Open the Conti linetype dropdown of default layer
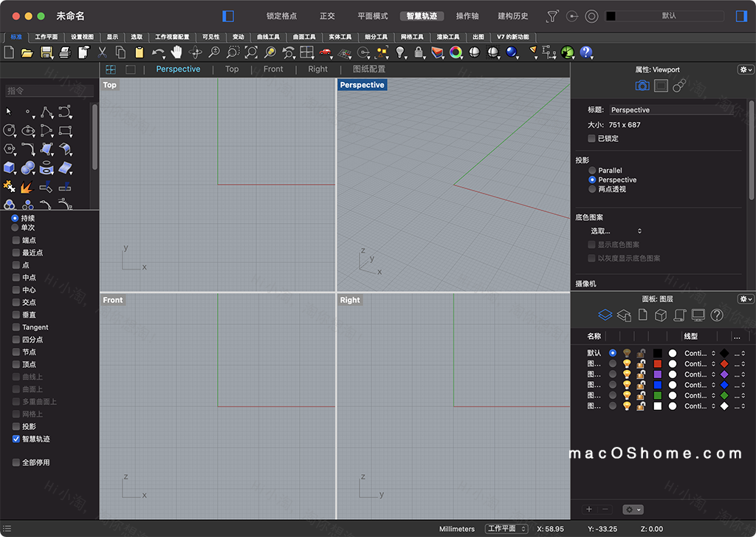The width and height of the screenshot is (756, 537). 698,353
